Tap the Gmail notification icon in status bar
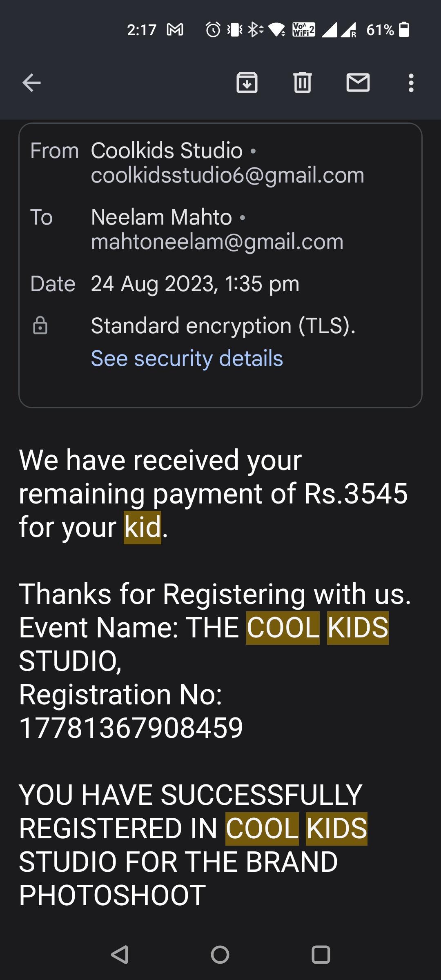Screen dimensions: 441x980 tap(175, 30)
